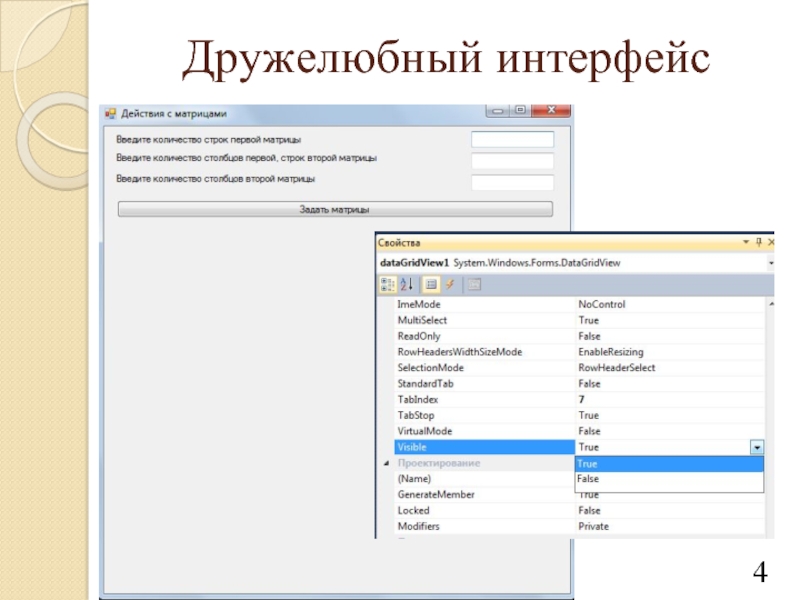Viewport: 800px width, 600px height.
Task: Click the False value of Locked
Action: tap(589, 511)
